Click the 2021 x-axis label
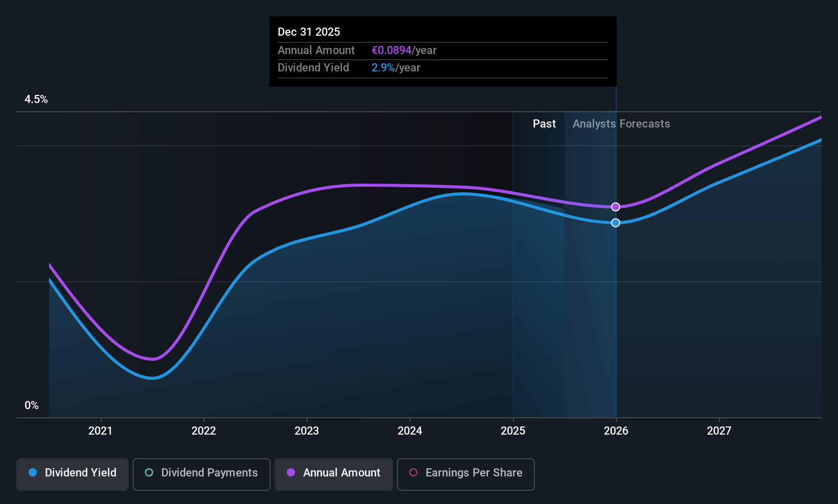 101,431
